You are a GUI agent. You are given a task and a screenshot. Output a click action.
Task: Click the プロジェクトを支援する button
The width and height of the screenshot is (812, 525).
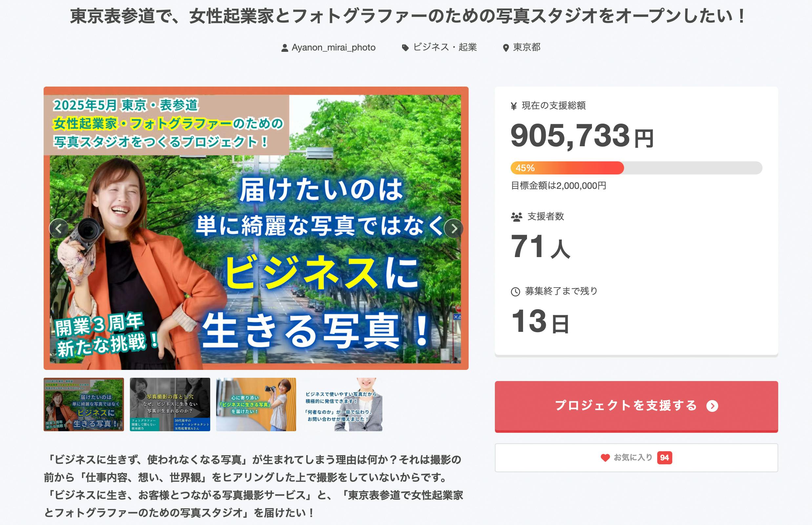636,406
